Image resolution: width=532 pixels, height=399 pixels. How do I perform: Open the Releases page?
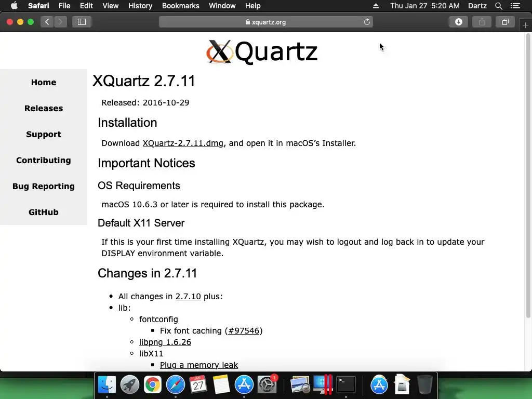[x=44, y=108]
